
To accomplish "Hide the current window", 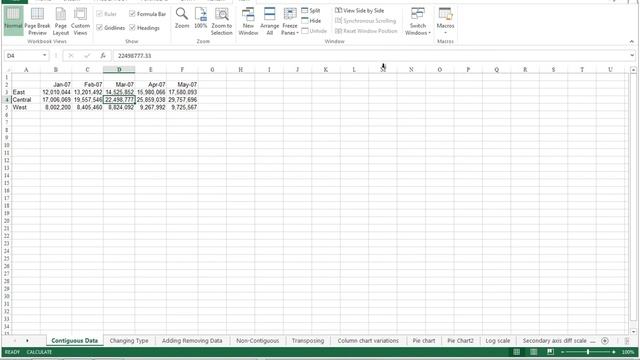I will click(311, 21).
